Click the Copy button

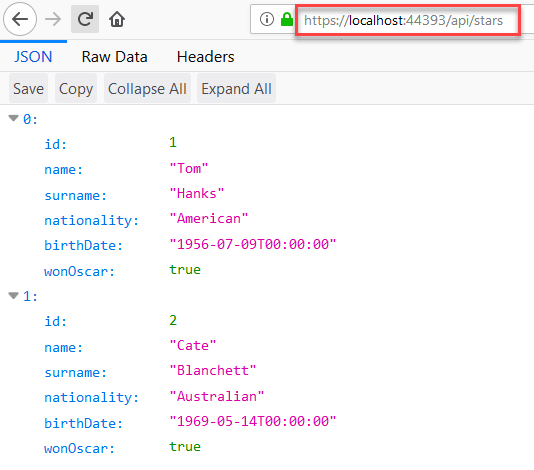click(76, 89)
